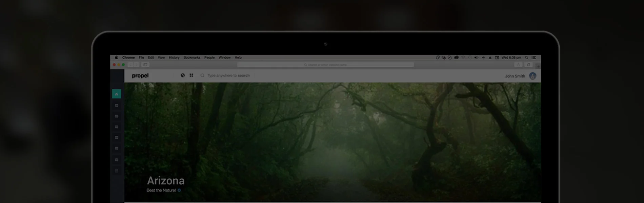Click the calendar icon at the sidebar bottom
This screenshot has width=644, height=203.
click(116, 171)
